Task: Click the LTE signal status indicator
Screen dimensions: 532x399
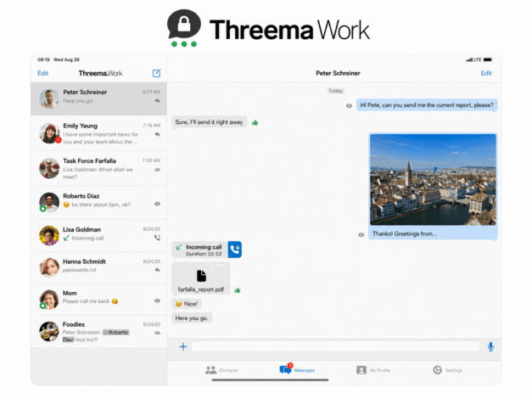Action: click(473, 59)
